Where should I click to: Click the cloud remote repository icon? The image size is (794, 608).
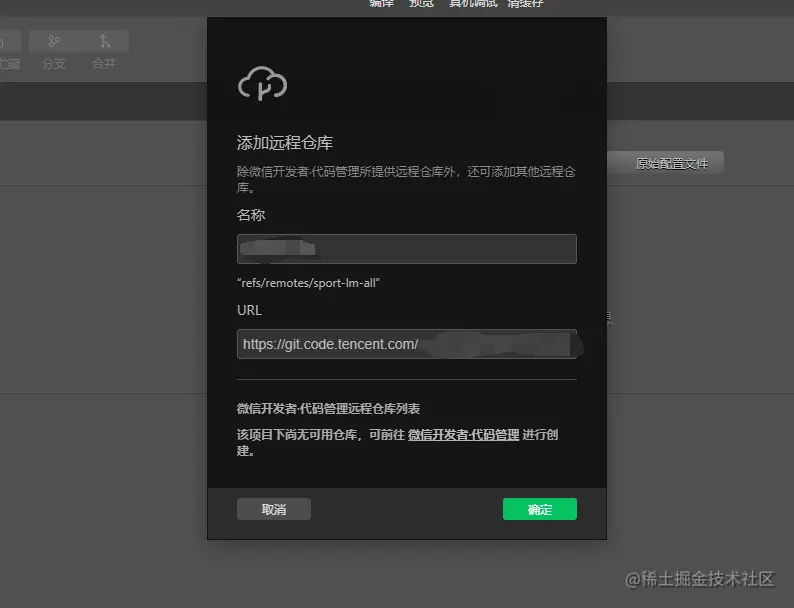tap(262, 84)
